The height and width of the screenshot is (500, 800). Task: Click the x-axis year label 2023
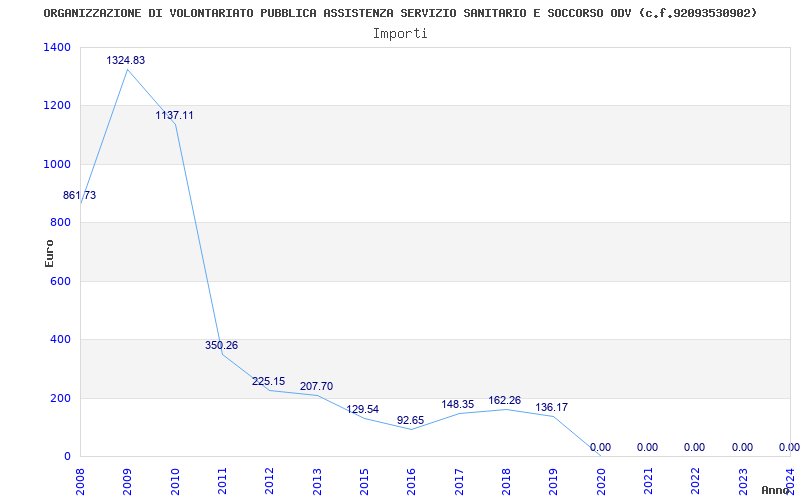[x=742, y=482]
